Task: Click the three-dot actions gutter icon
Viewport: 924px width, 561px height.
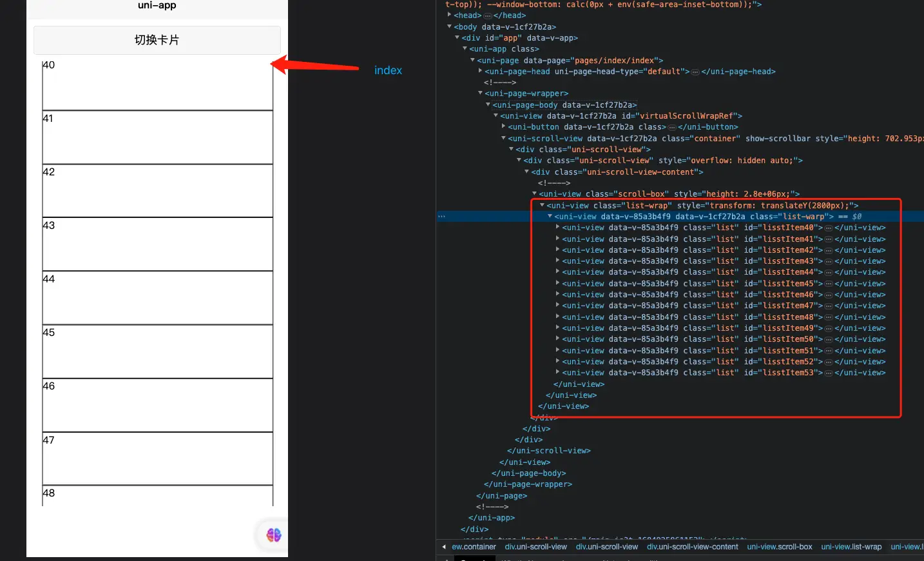Action: point(441,217)
